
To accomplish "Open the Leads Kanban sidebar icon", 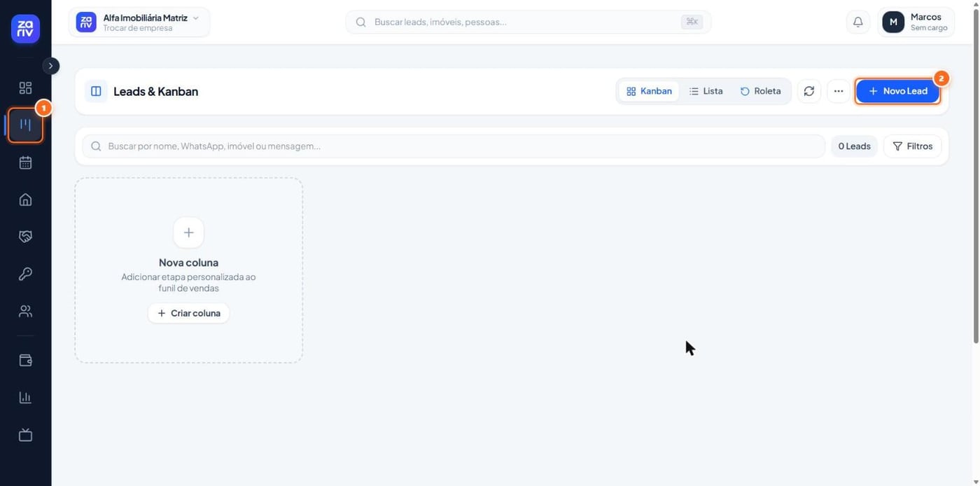I will [25, 125].
